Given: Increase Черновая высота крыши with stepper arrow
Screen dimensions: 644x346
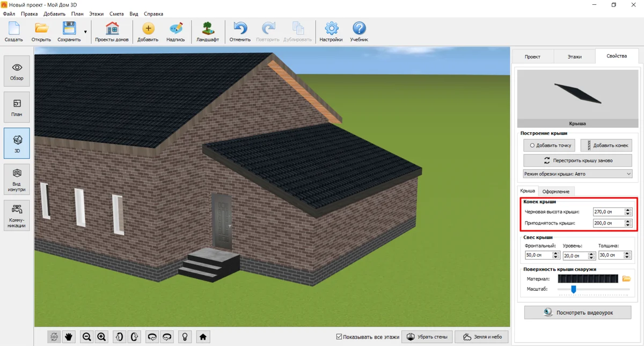Looking at the screenshot, I should [628, 210].
